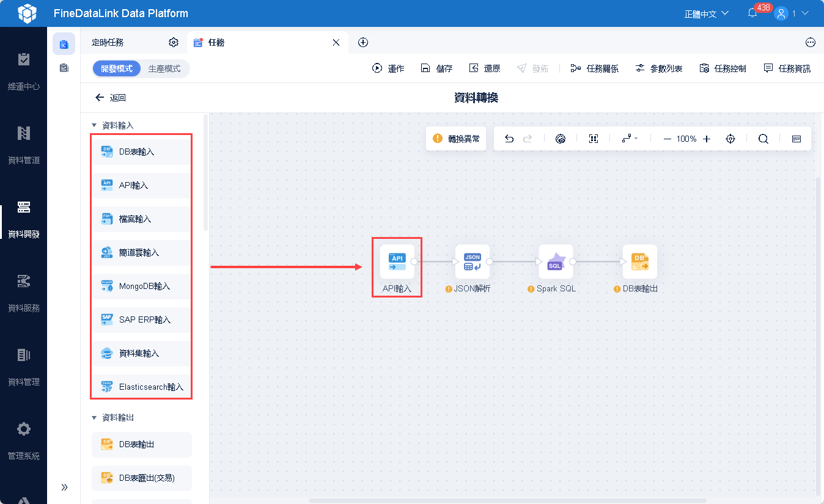The height and width of the screenshot is (504, 824).
Task: Open settings gear beside 定時任務
Action: [x=174, y=42]
